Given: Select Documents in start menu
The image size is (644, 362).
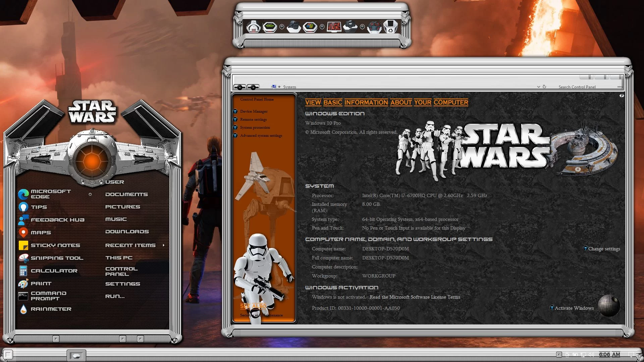Looking at the screenshot, I should 126,194.
